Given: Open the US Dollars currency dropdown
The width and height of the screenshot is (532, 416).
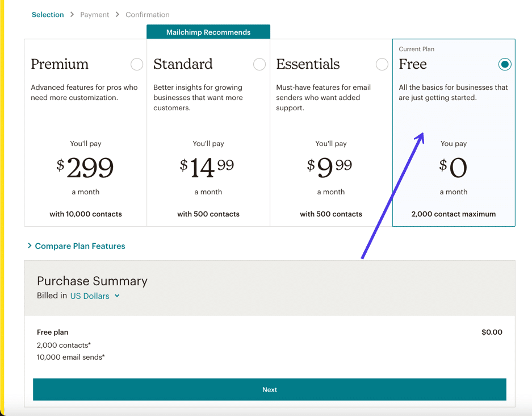Looking at the screenshot, I should pyautogui.click(x=90, y=296).
